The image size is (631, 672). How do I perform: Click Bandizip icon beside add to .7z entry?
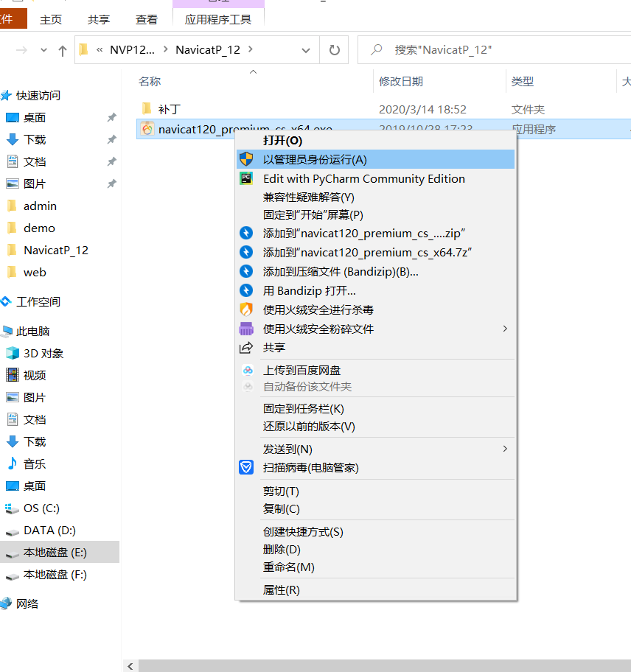click(x=246, y=252)
